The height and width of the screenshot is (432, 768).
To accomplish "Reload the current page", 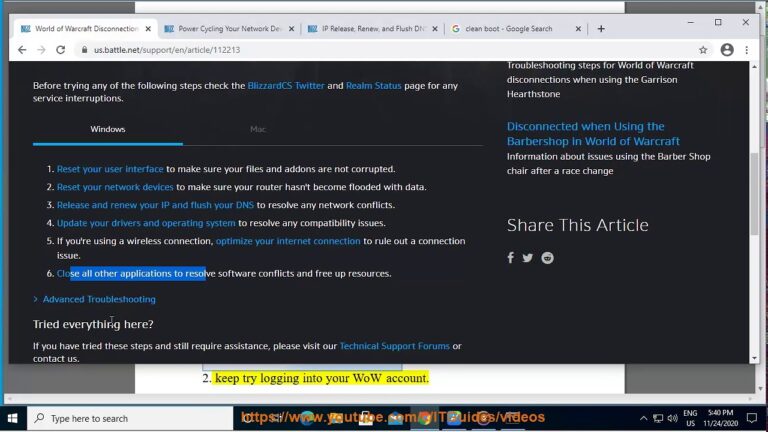I will pos(60,50).
